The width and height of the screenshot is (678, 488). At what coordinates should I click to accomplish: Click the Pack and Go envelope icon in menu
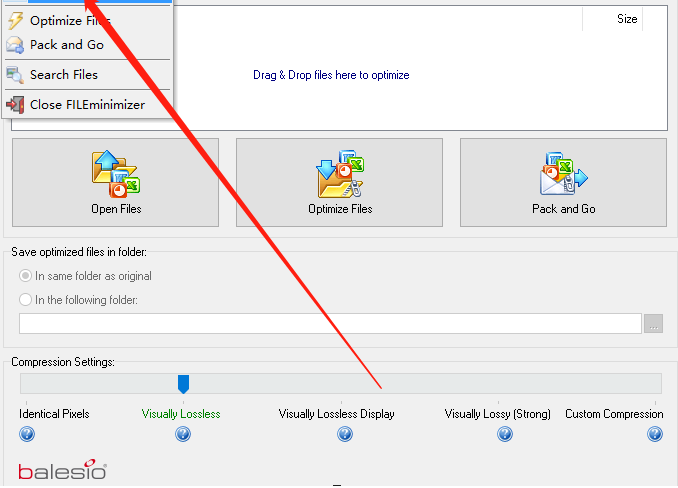16,45
